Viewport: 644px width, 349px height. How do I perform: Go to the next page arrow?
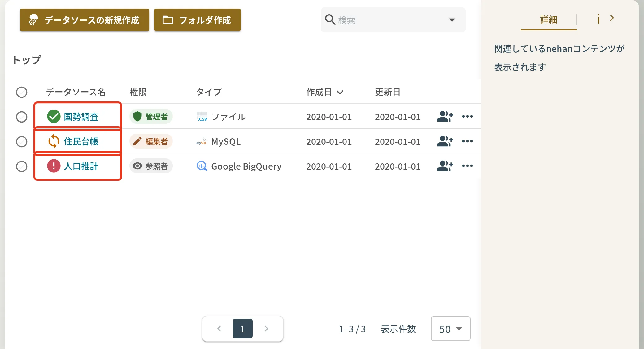[266, 329]
